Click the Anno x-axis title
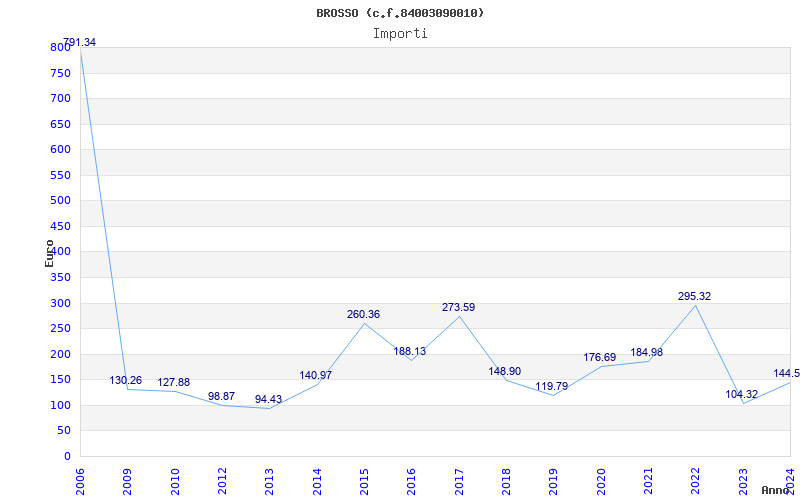The width and height of the screenshot is (800, 500). click(x=776, y=490)
